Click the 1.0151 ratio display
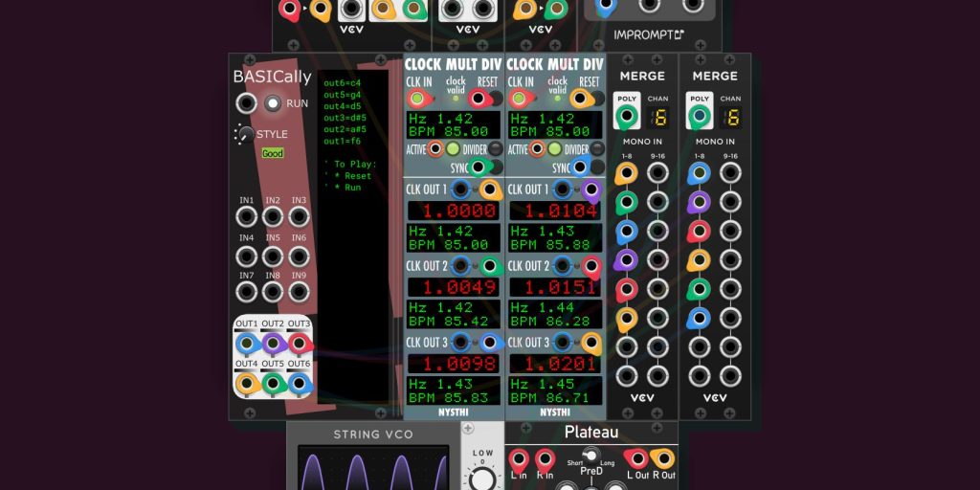 pos(556,287)
